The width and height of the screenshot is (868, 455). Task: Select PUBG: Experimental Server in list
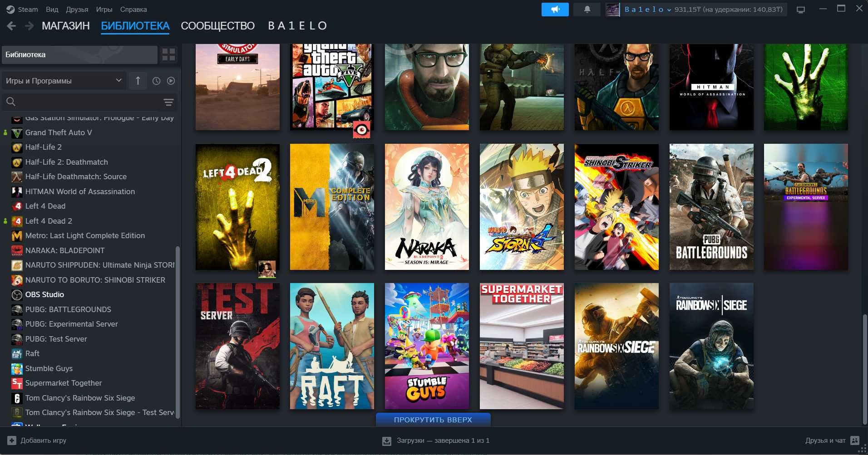click(71, 324)
